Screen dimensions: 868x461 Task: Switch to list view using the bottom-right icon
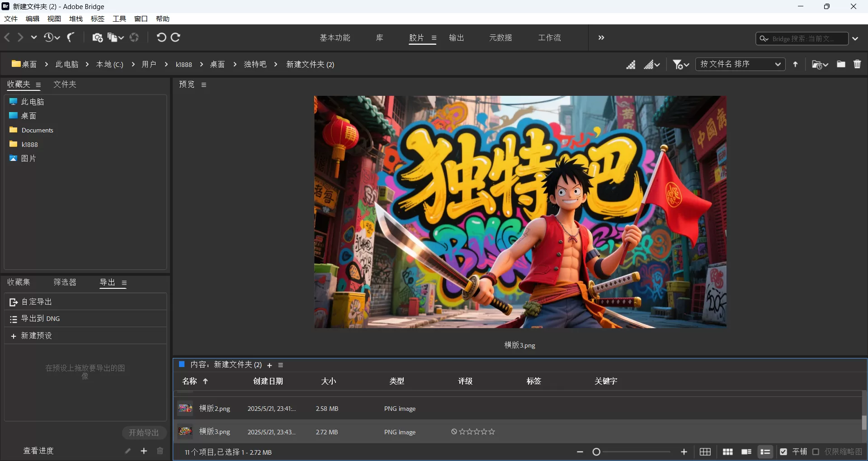(765, 452)
